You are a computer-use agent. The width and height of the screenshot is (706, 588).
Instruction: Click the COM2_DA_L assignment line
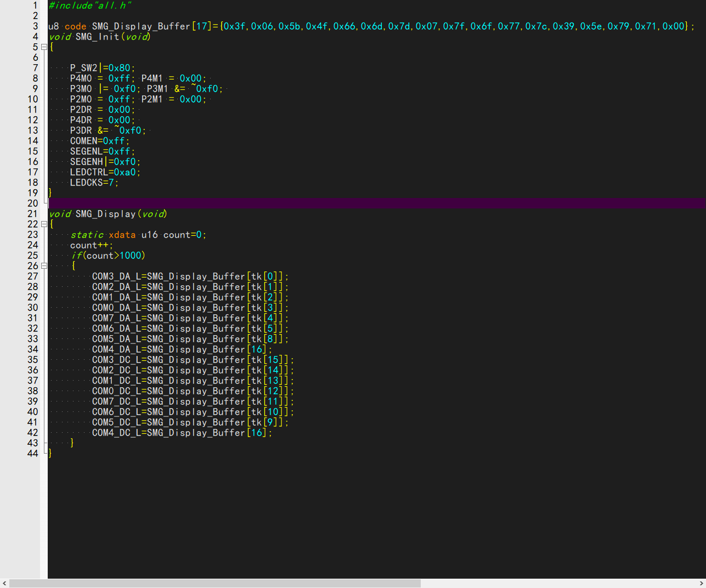(190, 287)
